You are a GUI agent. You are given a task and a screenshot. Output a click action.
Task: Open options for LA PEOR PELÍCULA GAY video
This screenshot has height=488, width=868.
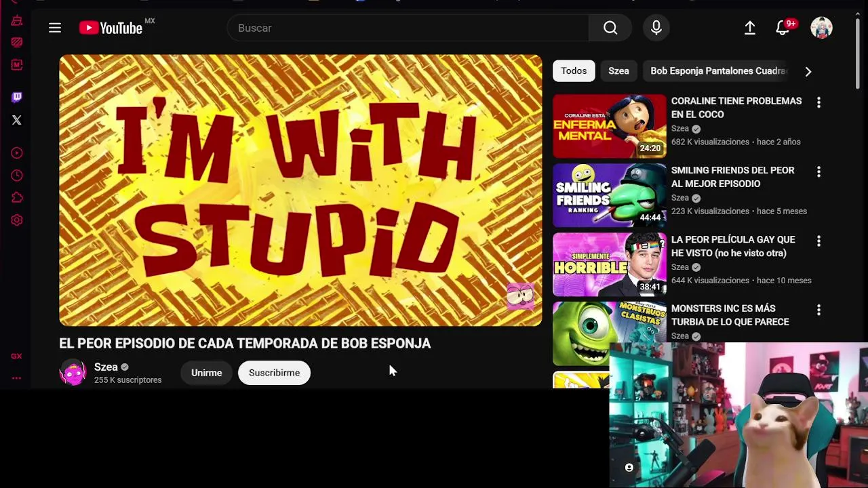coord(818,241)
